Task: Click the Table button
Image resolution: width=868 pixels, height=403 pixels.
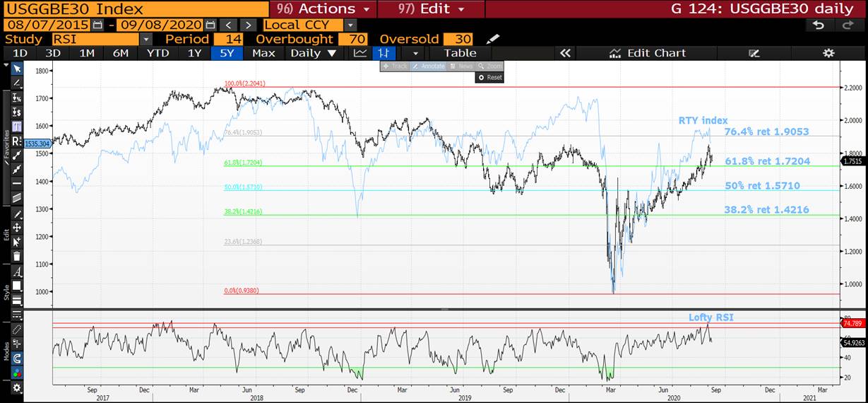Action: [460, 53]
